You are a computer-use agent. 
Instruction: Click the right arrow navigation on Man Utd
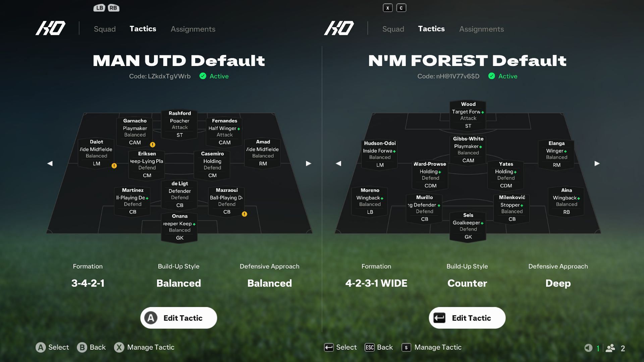(x=308, y=164)
